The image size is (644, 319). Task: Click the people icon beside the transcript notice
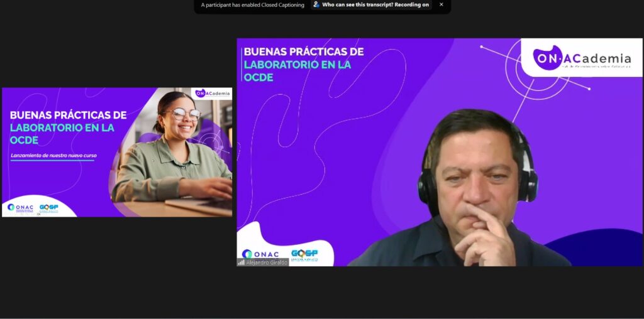click(316, 4)
